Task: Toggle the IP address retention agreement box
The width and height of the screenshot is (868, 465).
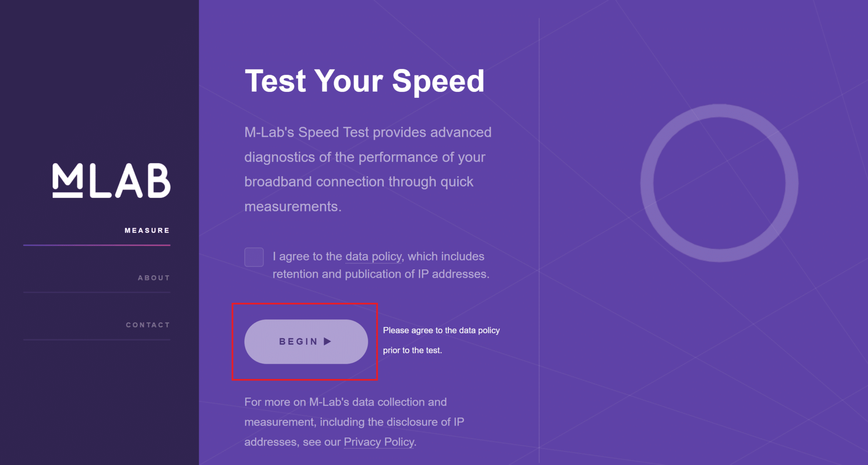Action: point(254,257)
